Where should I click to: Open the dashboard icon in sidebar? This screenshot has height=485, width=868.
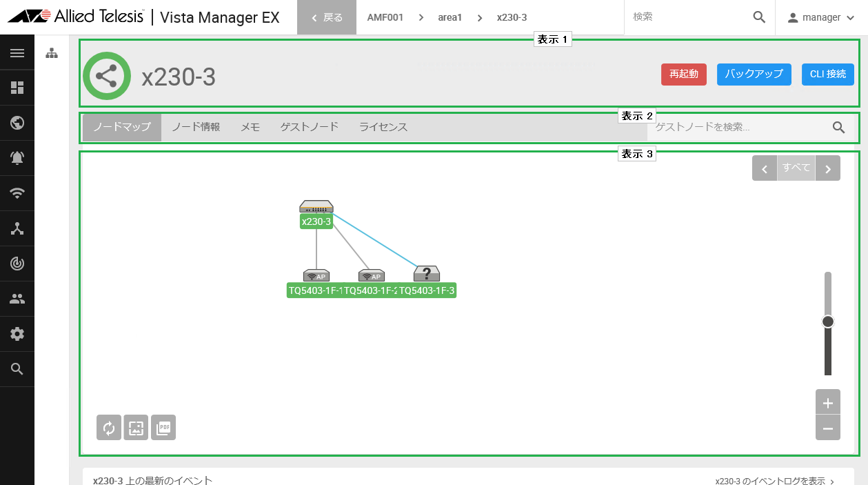click(17, 88)
